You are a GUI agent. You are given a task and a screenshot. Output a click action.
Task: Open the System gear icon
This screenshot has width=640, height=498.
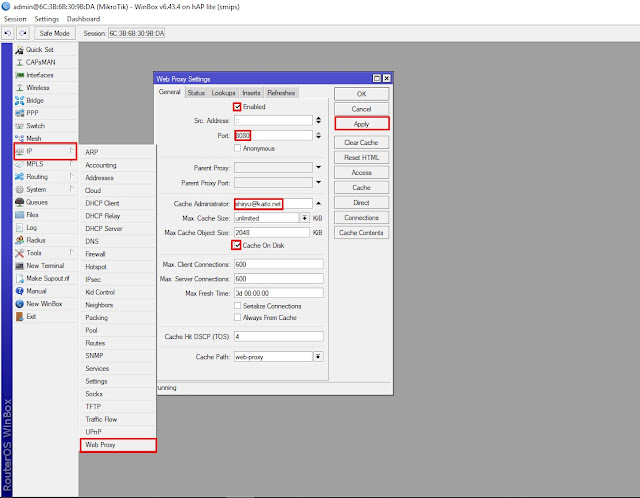click(19, 189)
